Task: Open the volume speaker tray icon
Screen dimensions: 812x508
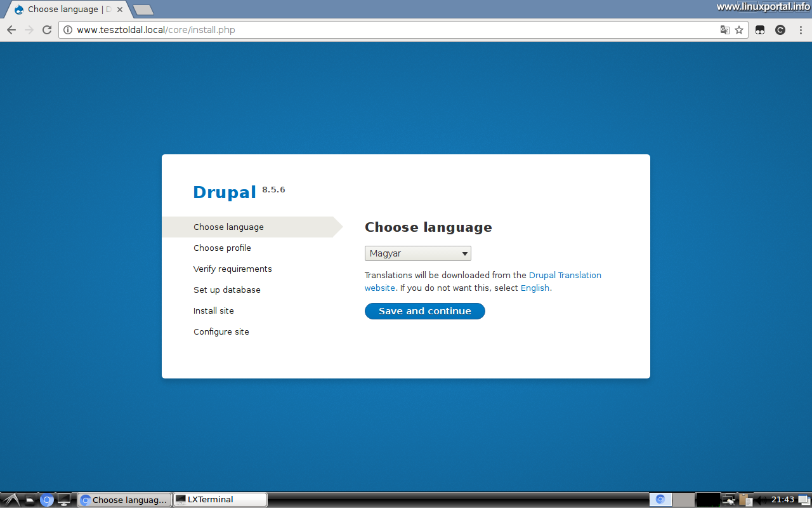Action: tap(761, 500)
